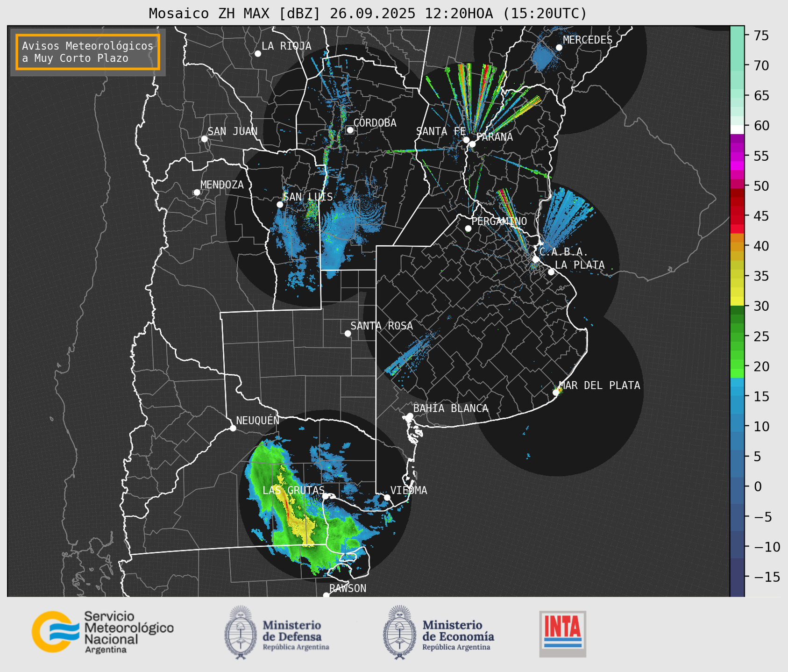Click the San Juan city marker dot
Image resolution: width=788 pixels, height=672 pixels.
click(x=204, y=139)
